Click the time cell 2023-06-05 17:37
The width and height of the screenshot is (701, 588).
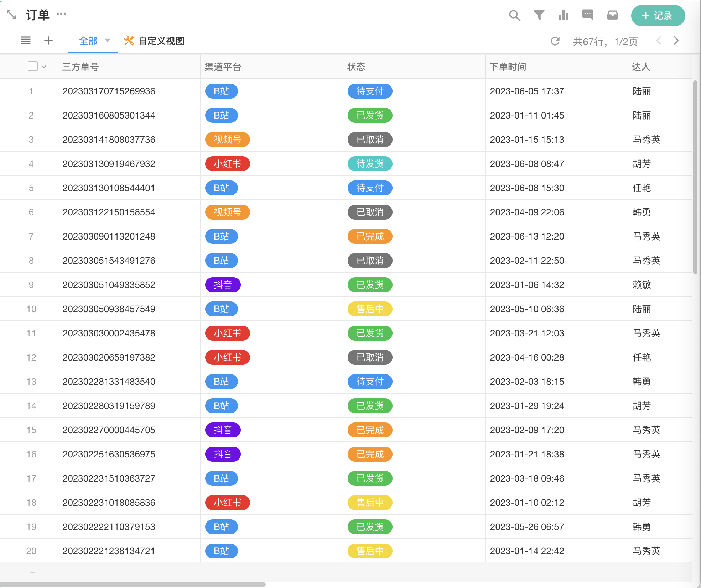click(x=527, y=91)
